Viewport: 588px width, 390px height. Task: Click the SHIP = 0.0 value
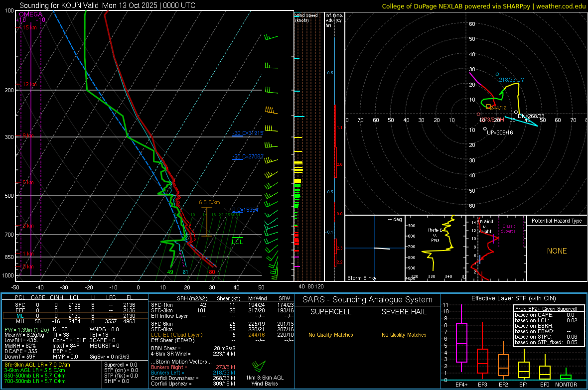[x=117, y=381]
